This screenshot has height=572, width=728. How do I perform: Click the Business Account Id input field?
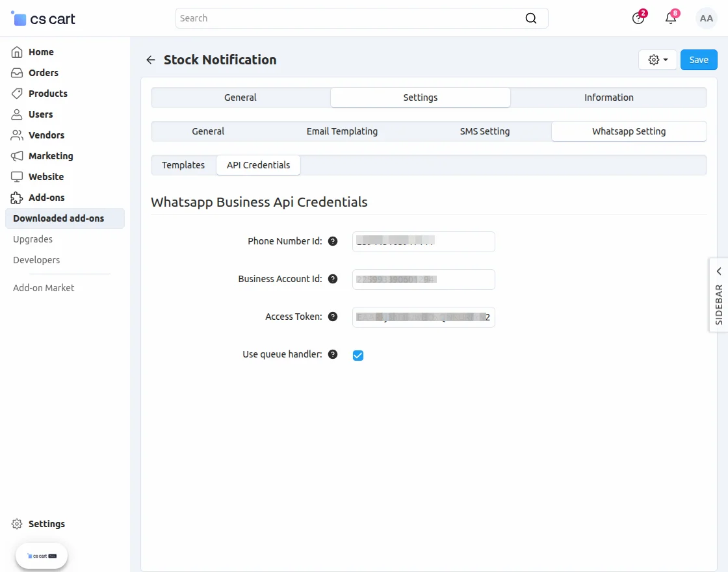pyautogui.click(x=423, y=279)
